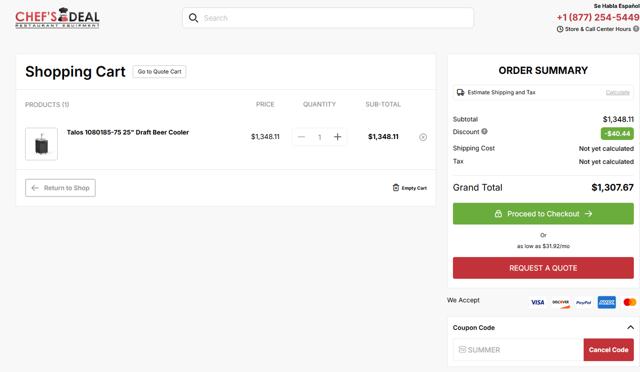
Task: Click the American Express payment icon
Action: pyautogui.click(x=607, y=302)
